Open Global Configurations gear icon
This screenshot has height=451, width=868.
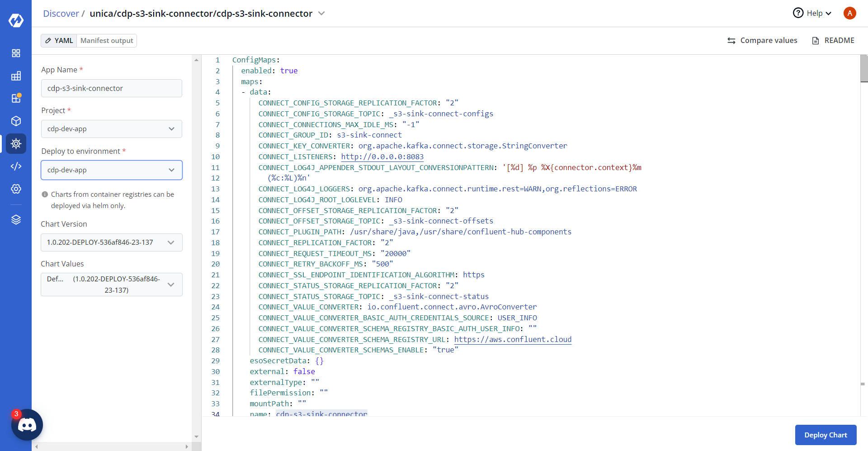click(x=16, y=189)
